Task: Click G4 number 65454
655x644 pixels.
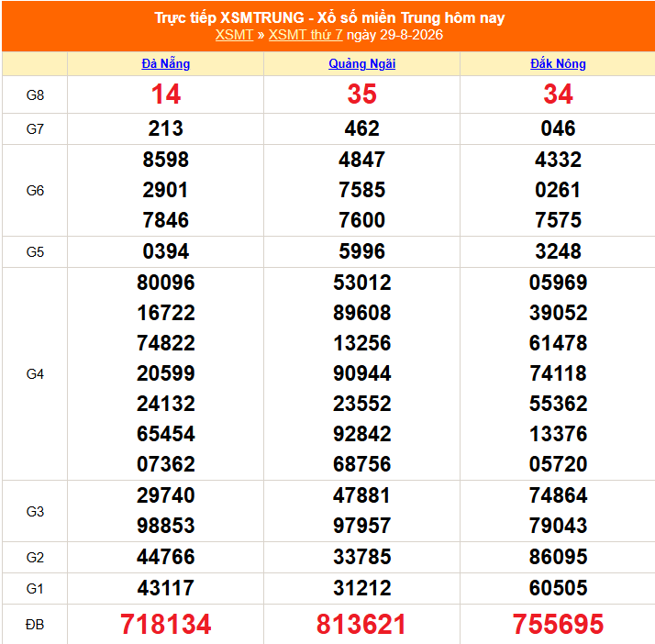Action: pos(166,434)
